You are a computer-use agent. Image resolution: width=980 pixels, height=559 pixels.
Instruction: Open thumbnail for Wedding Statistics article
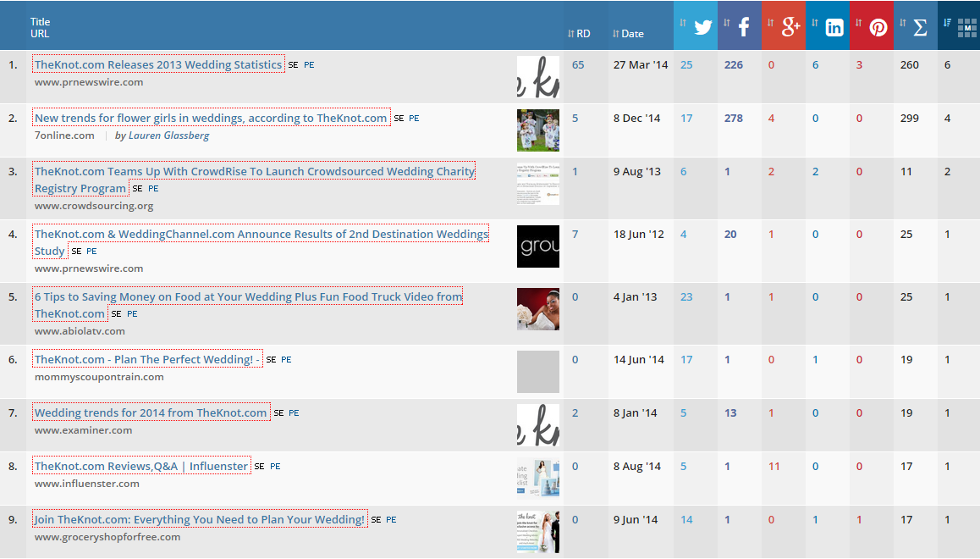[538, 77]
